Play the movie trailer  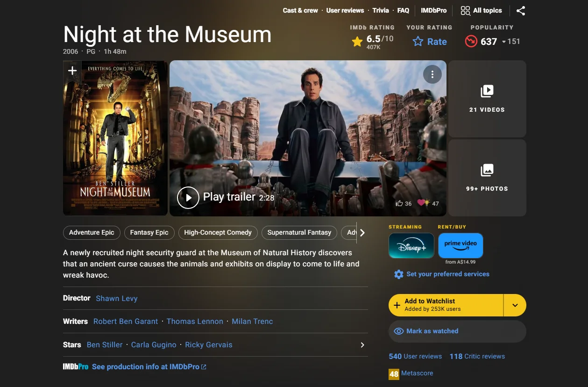point(188,197)
